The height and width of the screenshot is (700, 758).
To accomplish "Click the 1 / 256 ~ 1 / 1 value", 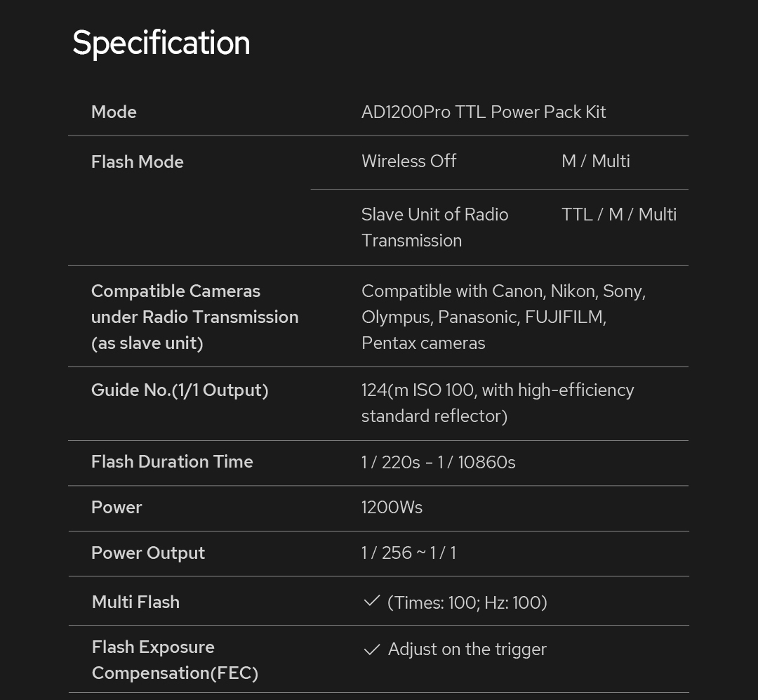I will 408,553.
